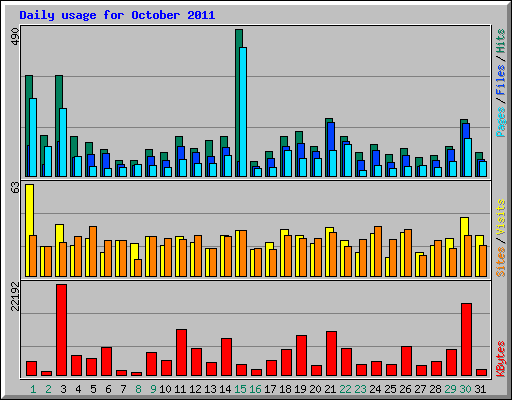Click day 13 on the x-axis

[x=210, y=389]
